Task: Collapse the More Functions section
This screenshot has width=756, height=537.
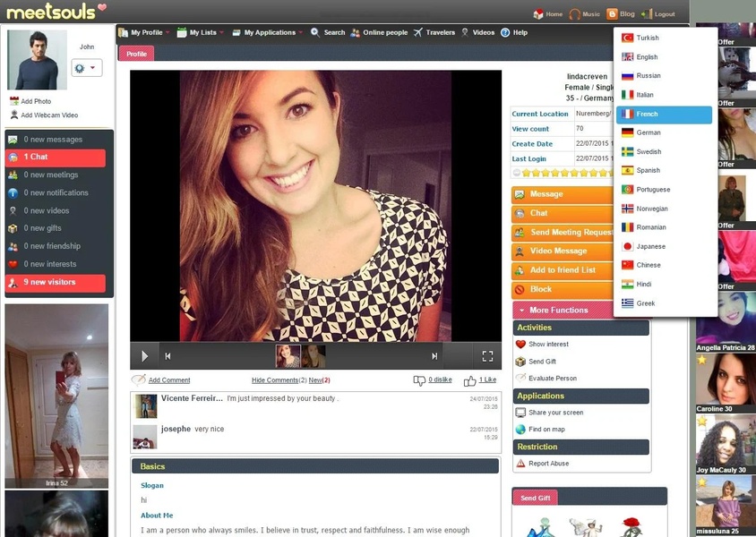Action: tap(563, 311)
